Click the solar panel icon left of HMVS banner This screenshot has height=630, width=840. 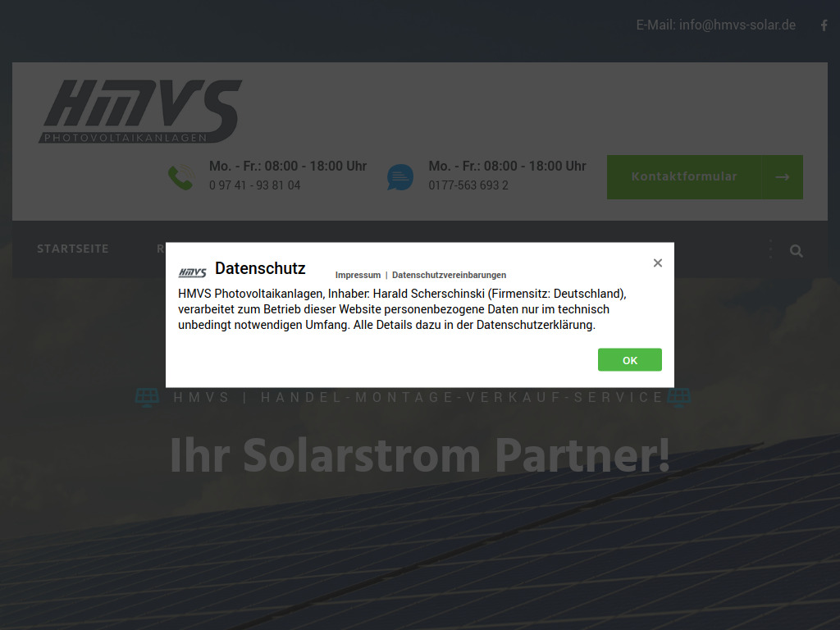tap(147, 397)
